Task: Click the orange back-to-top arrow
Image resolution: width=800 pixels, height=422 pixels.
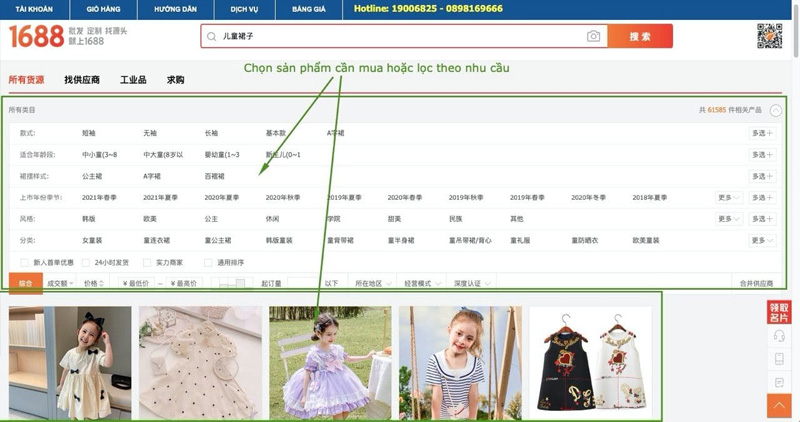Action: tap(779, 406)
